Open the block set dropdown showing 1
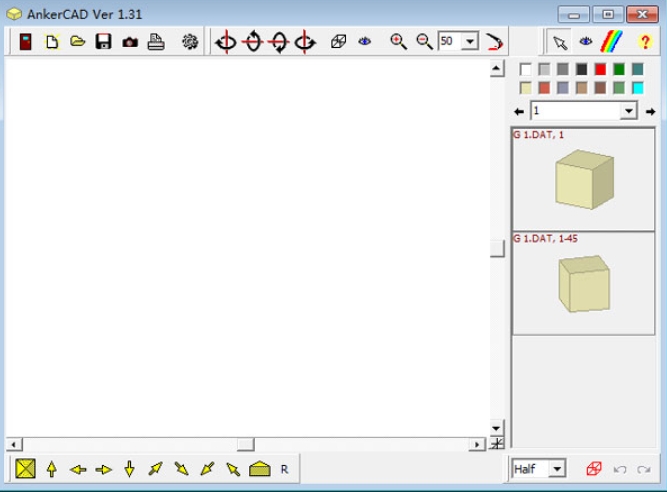The width and height of the screenshot is (667, 492). 629,111
